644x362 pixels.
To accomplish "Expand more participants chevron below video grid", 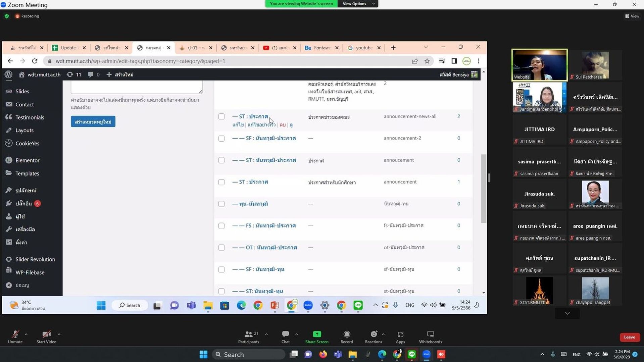I will [567, 313].
